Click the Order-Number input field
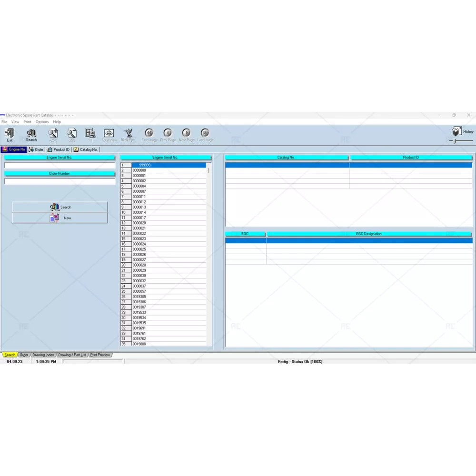 pos(60,181)
